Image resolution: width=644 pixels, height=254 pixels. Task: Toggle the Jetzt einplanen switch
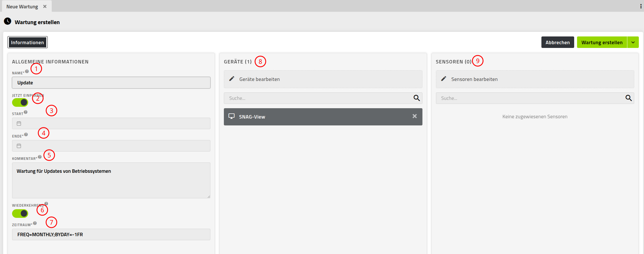(x=20, y=102)
